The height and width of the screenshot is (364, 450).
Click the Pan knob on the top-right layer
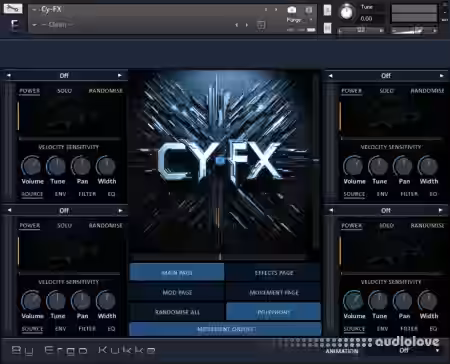coord(403,166)
